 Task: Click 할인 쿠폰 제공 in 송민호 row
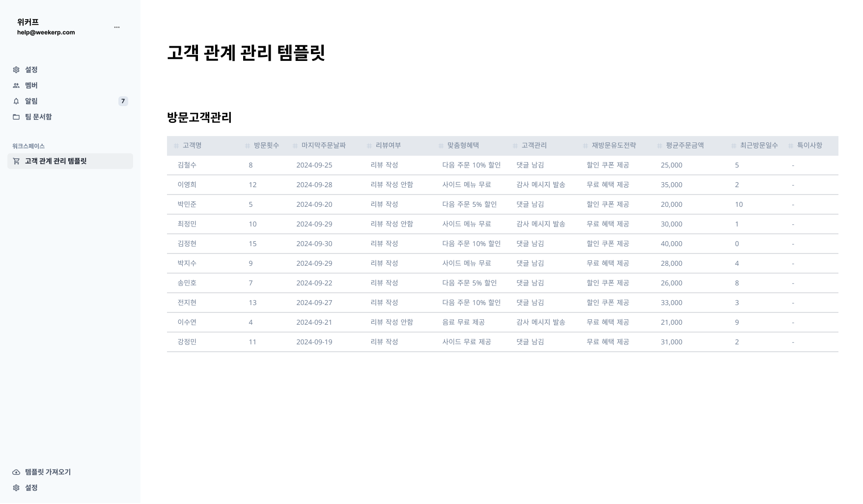[608, 283]
